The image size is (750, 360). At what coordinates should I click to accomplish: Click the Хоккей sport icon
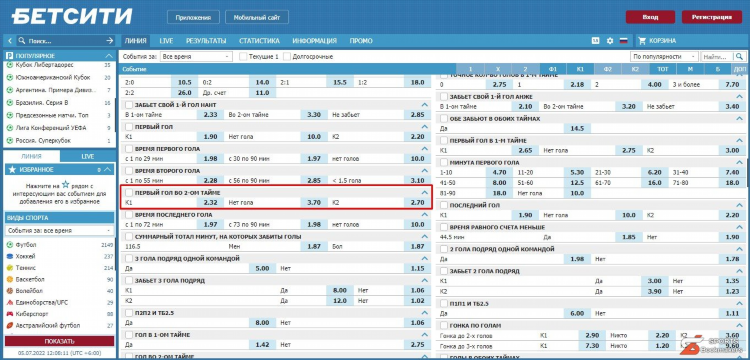pyautogui.click(x=10, y=256)
